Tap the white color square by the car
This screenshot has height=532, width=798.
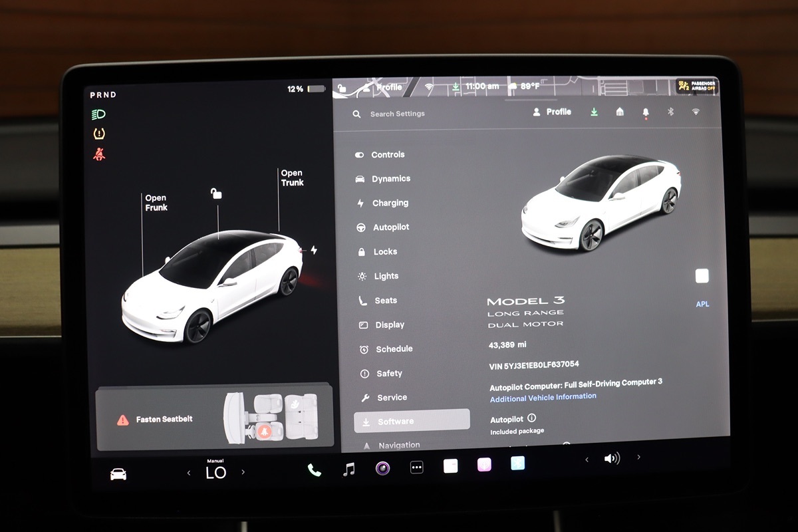coord(702,276)
